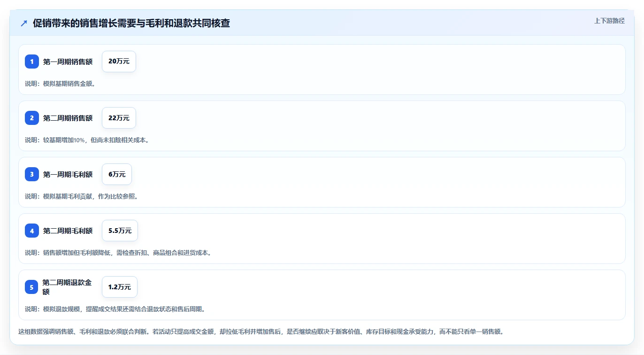Select the 第二周期毛利额 label
This screenshot has height=355, width=644.
click(x=68, y=231)
